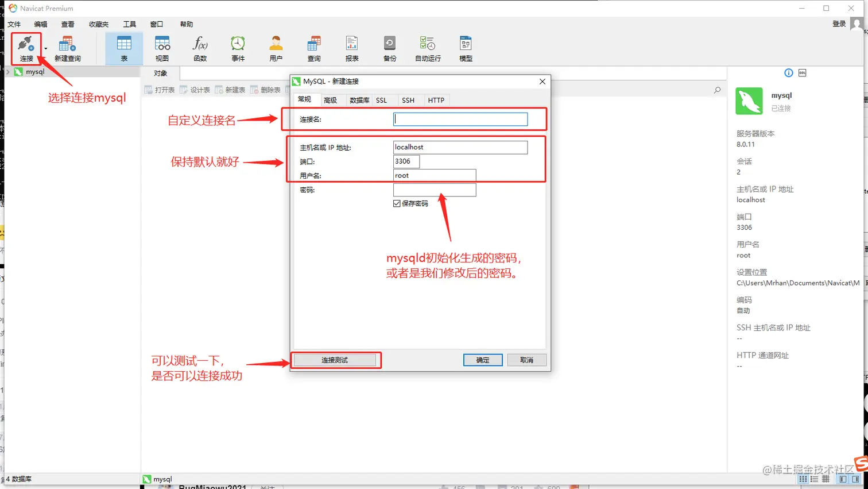Switch to the 高级 tab in the dialog
This screenshot has height=489, width=868.
point(330,100)
